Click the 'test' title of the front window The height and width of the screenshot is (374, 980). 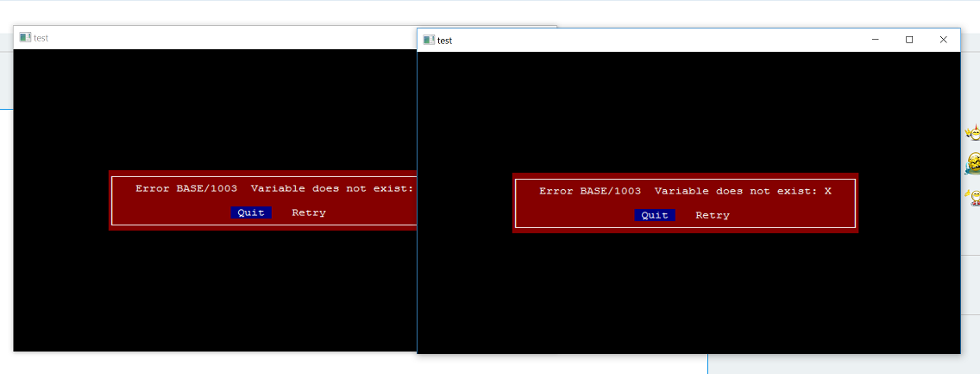[444, 41]
